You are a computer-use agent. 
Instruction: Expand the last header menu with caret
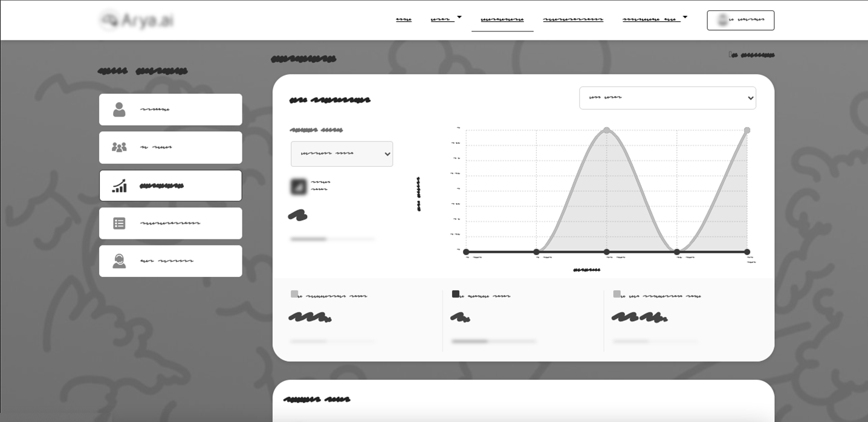click(x=655, y=19)
